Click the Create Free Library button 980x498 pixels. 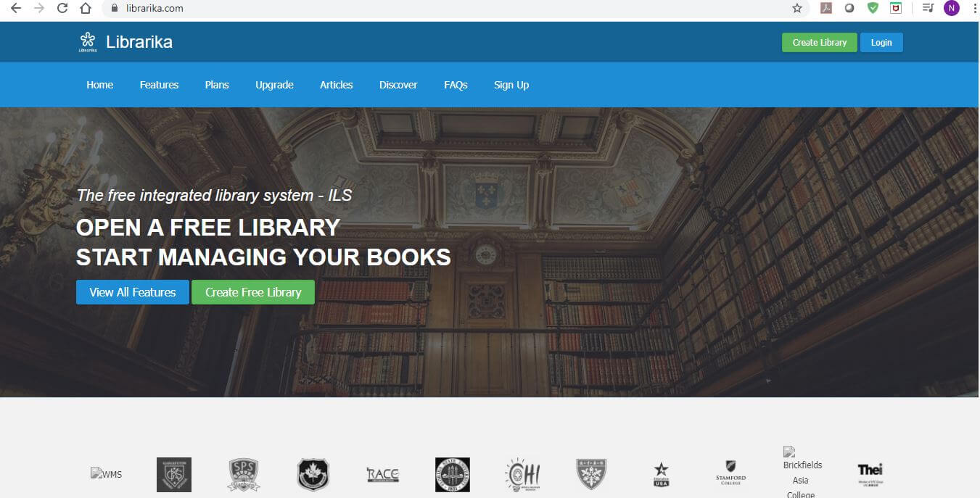pos(253,292)
